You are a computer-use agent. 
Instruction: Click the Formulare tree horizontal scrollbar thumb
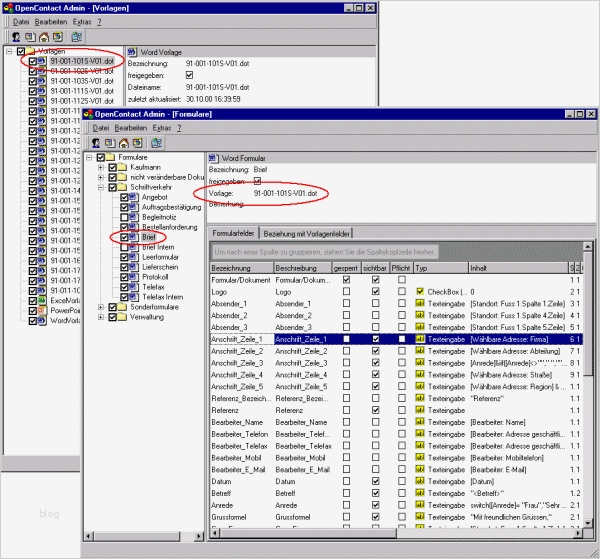coord(137,536)
